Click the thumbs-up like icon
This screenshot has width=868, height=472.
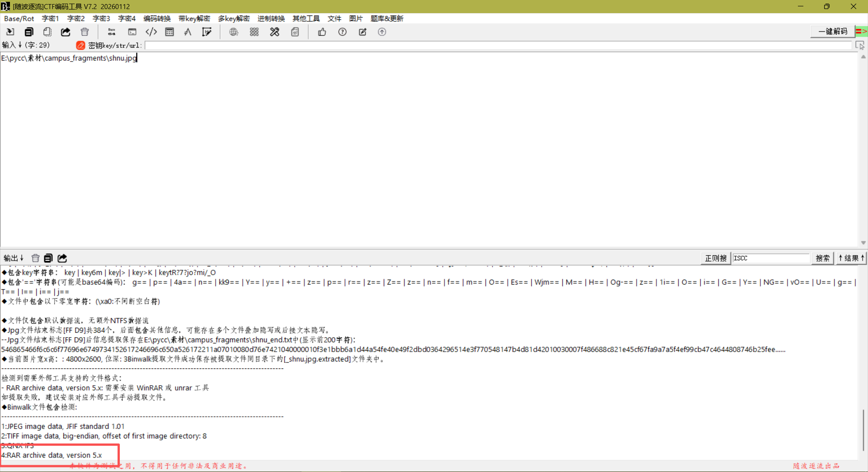click(x=322, y=32)
